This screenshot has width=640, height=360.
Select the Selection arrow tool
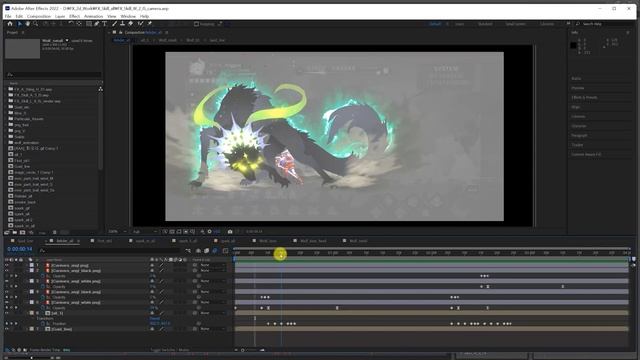(x=19, y=24)
